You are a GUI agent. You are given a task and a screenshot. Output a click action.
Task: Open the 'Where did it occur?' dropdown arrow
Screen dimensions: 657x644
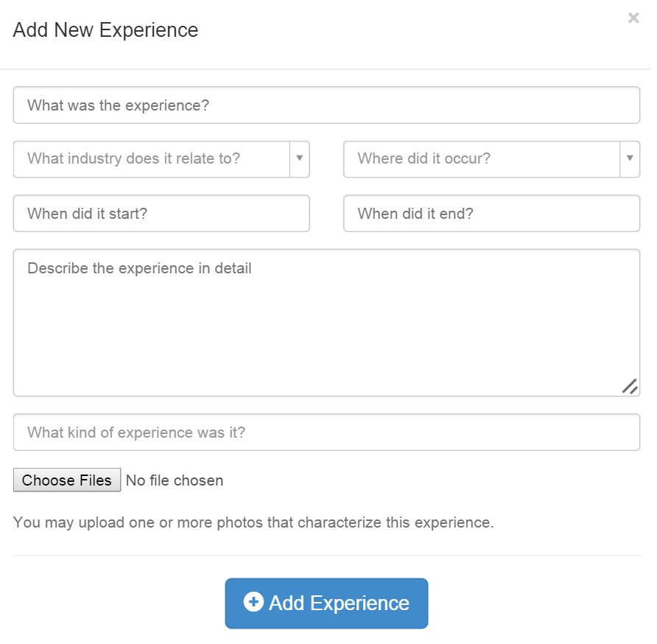tap(630, 158)
